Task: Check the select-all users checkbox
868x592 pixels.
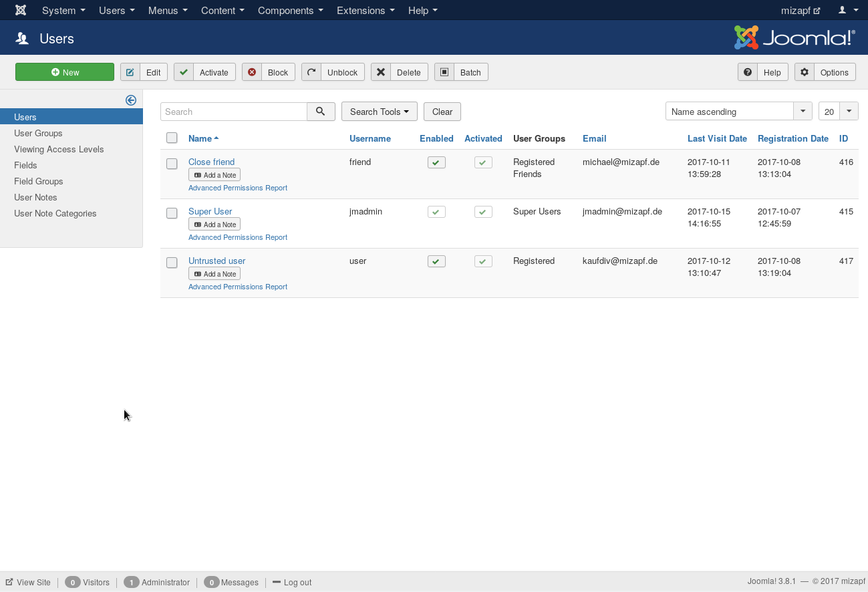Action: point(172,138)
